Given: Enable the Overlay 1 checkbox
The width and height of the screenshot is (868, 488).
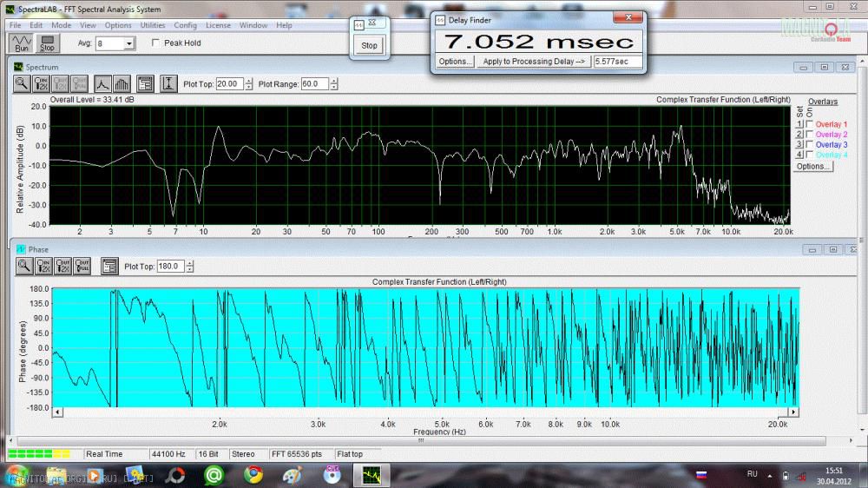Looking at the screenshot, I should click(810, 124).
